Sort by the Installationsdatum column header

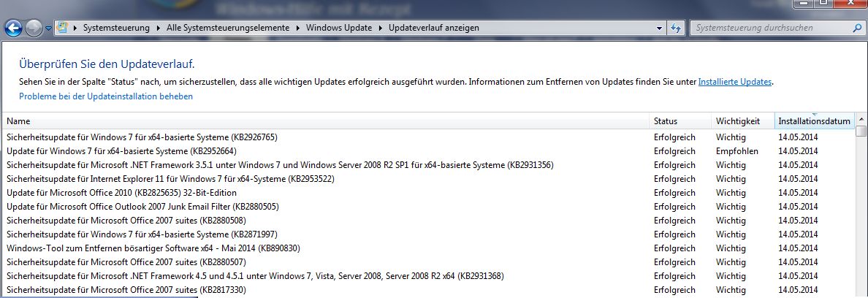[x=815, y=121]
